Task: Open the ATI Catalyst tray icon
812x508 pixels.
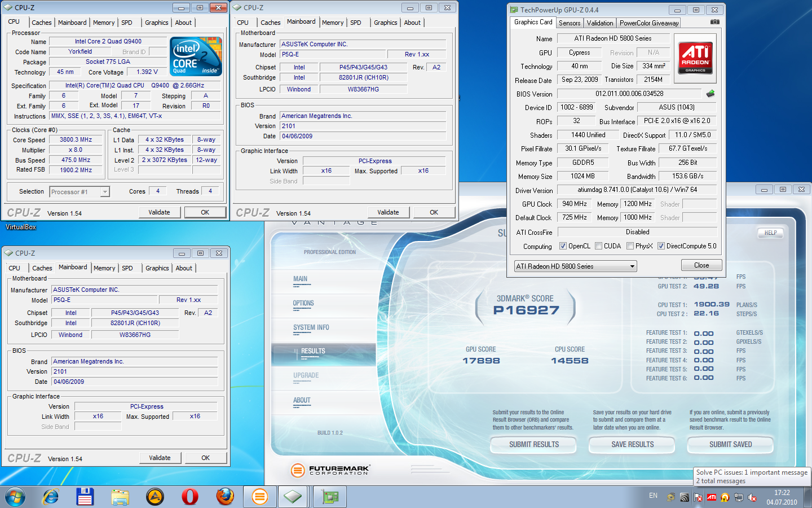Action: [712, 497]
